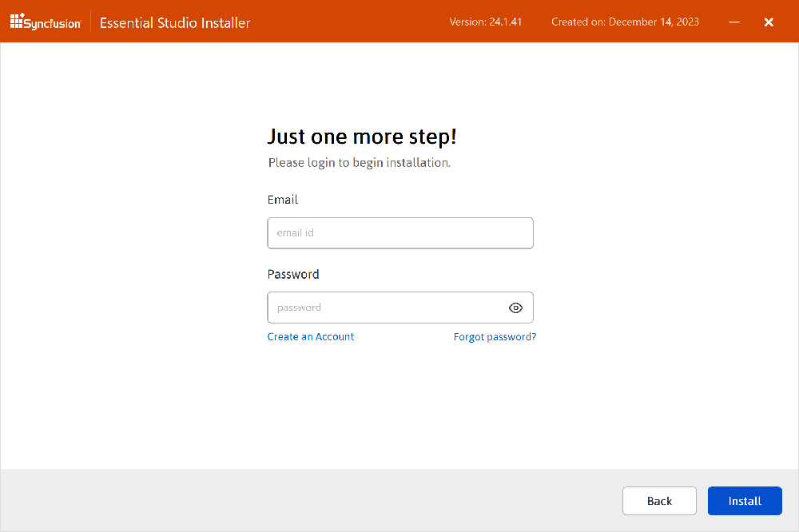
Task: Close the Essential Studio Installer
Action: [769, 22]
